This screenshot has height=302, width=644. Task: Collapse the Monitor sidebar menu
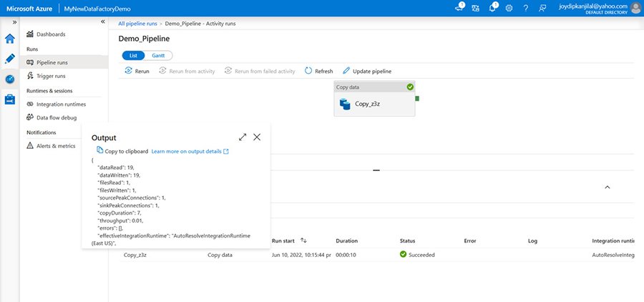(x=102, y=22)
